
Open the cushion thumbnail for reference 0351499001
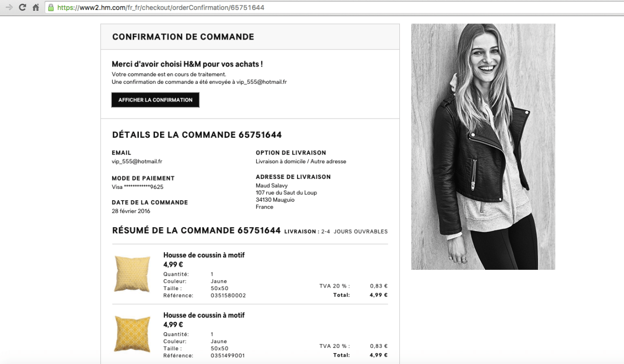[132, 334]
